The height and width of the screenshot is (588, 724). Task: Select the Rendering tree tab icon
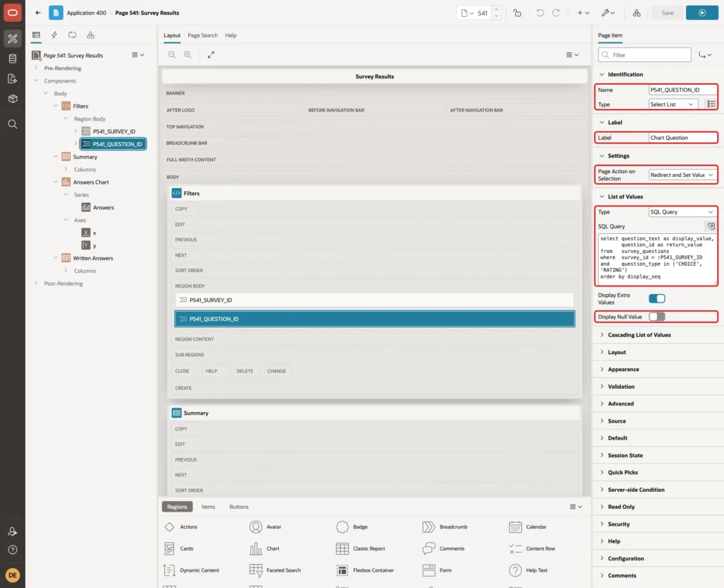(x=36, y=35)
